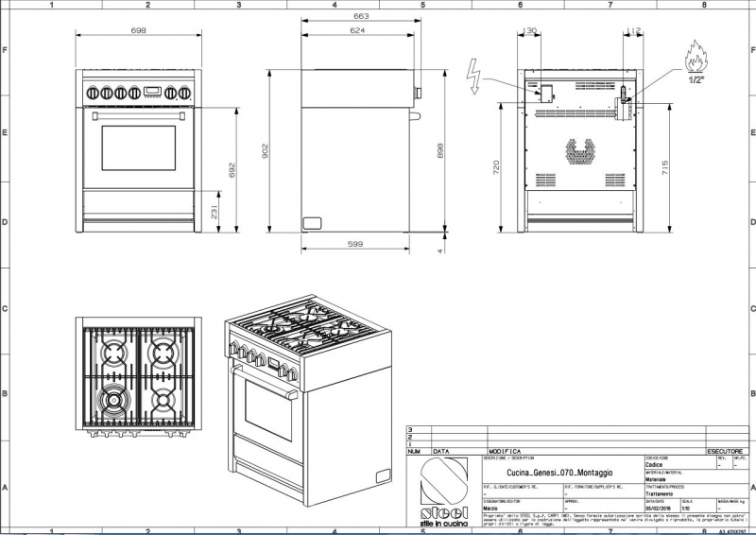Click the MODIFICA column header

[506, 452]
